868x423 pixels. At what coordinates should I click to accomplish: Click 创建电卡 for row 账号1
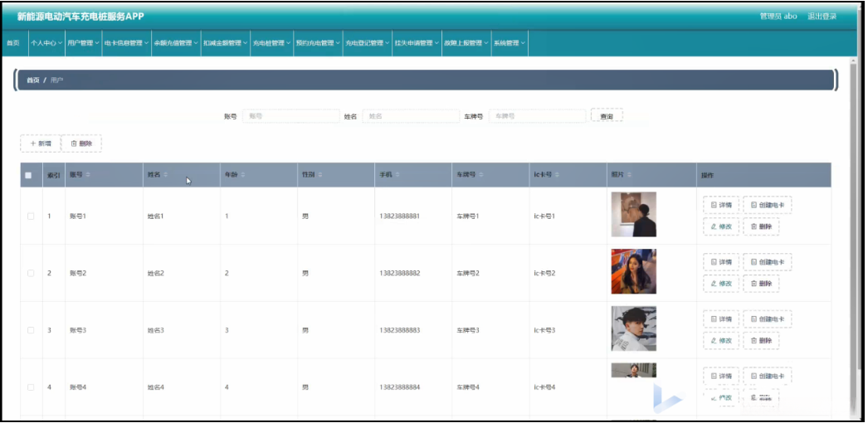[x=768, y=205]
